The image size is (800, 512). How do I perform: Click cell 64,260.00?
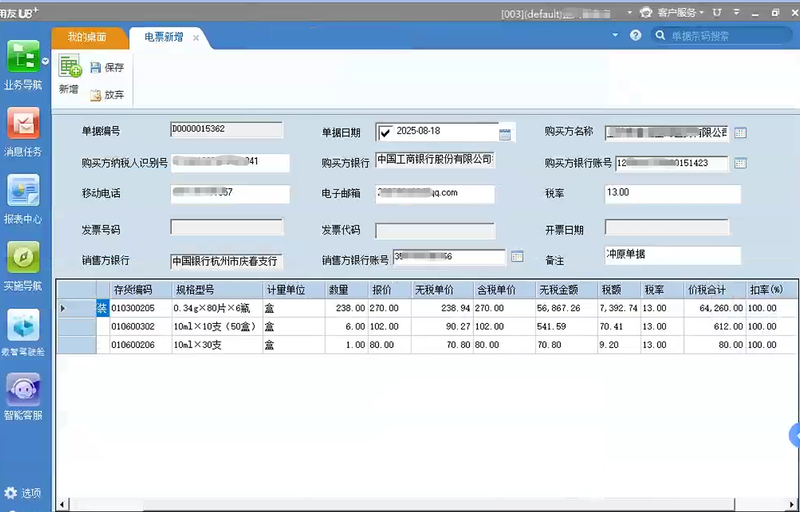(714, 308)
